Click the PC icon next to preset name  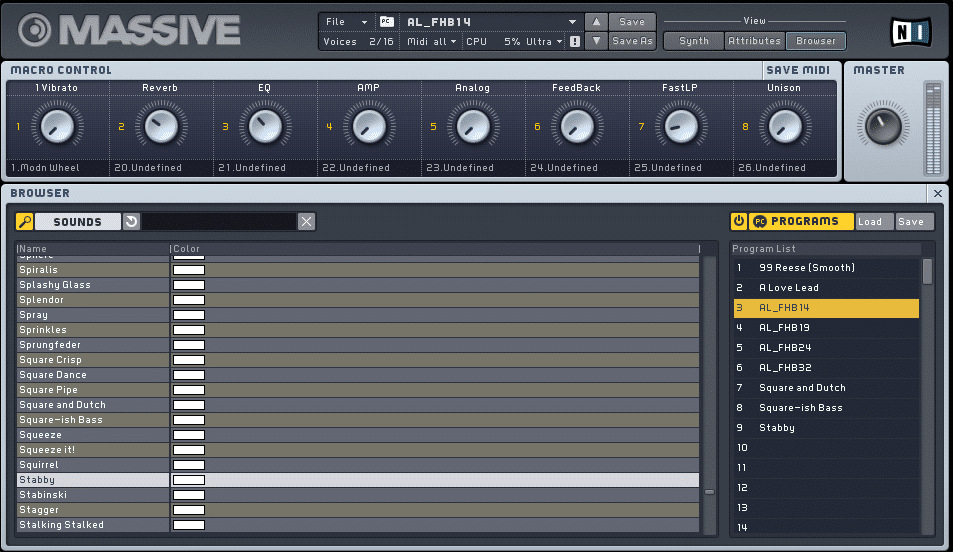coord(387,21)
